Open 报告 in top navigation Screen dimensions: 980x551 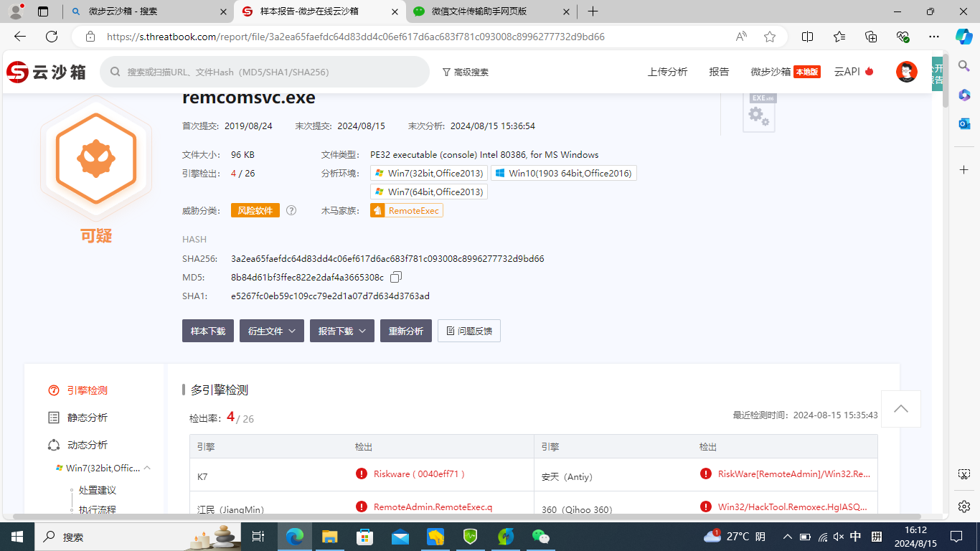[x=719, y=72]
